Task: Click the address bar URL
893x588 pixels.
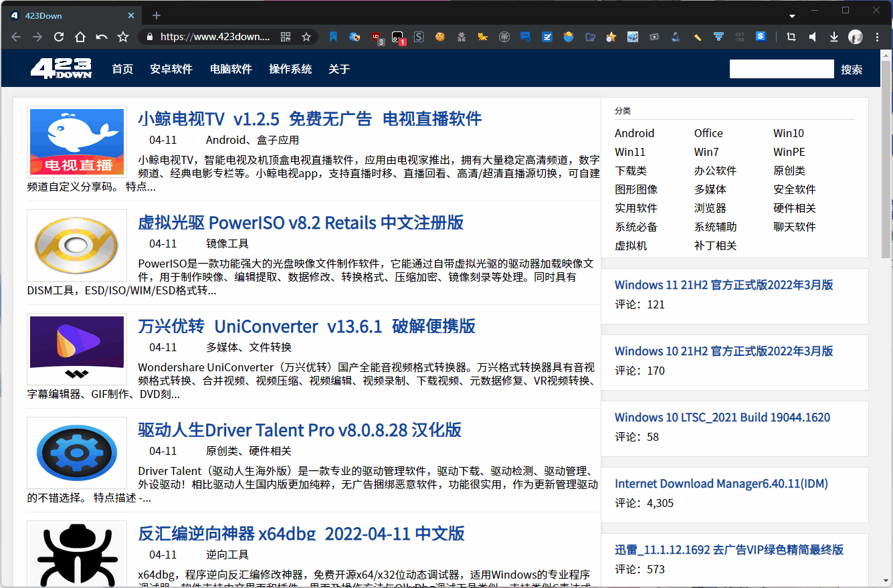Action: 215,37
